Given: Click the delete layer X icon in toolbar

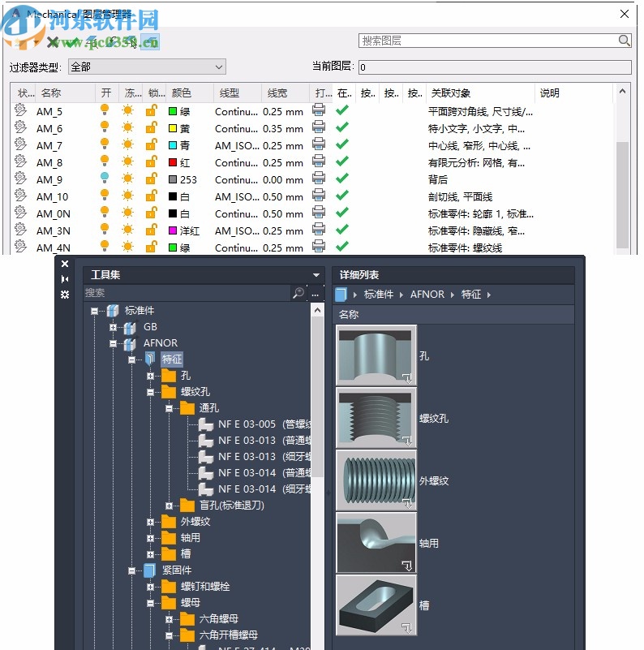Looking at the screenshot, I should point(53,42).
